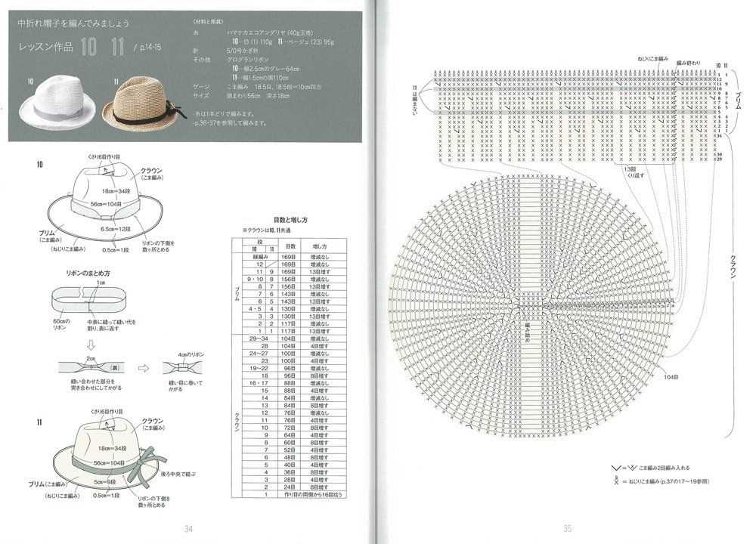Click the 72目 cell in the table

(x=290, y=428)
